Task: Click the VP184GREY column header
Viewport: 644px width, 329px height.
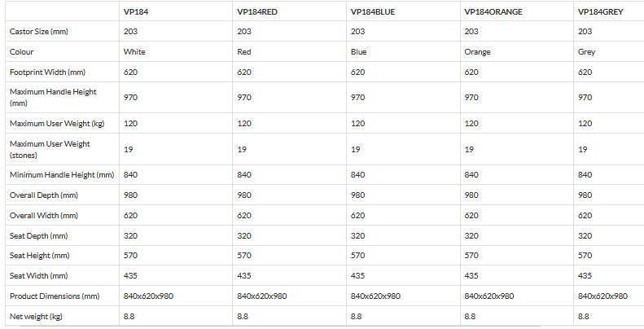Action: (601, 12)
